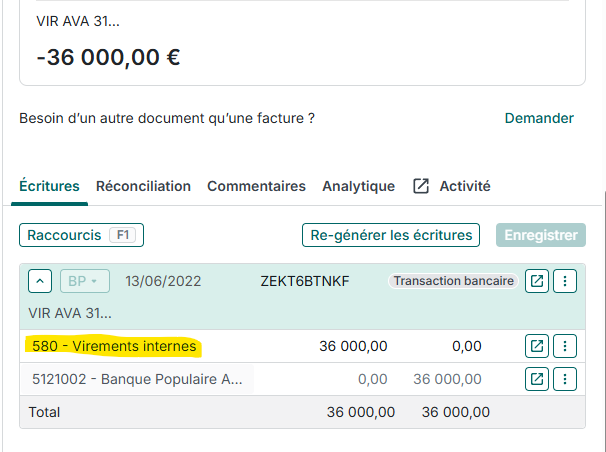
Task: Collapse the journal entry with chevron button
Action: click(x=39, y=281)
